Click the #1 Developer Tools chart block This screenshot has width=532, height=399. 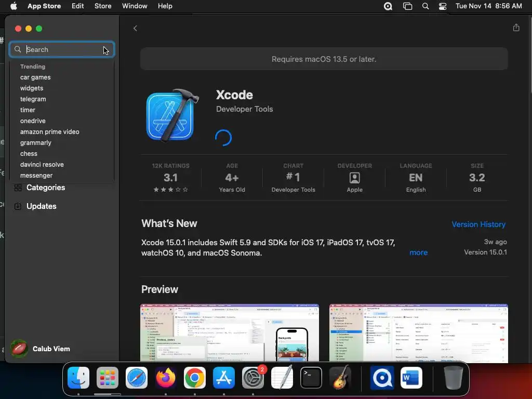click(x=293, y=178)
